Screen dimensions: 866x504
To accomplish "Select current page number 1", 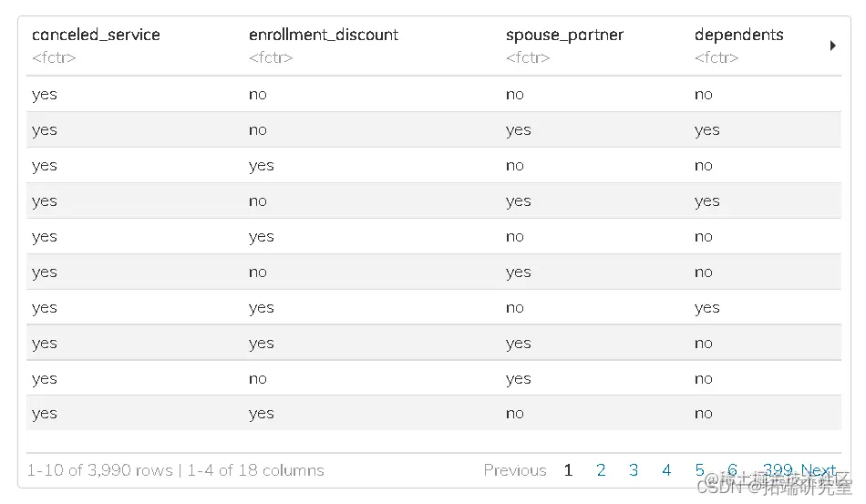I will tap(568, 470).
